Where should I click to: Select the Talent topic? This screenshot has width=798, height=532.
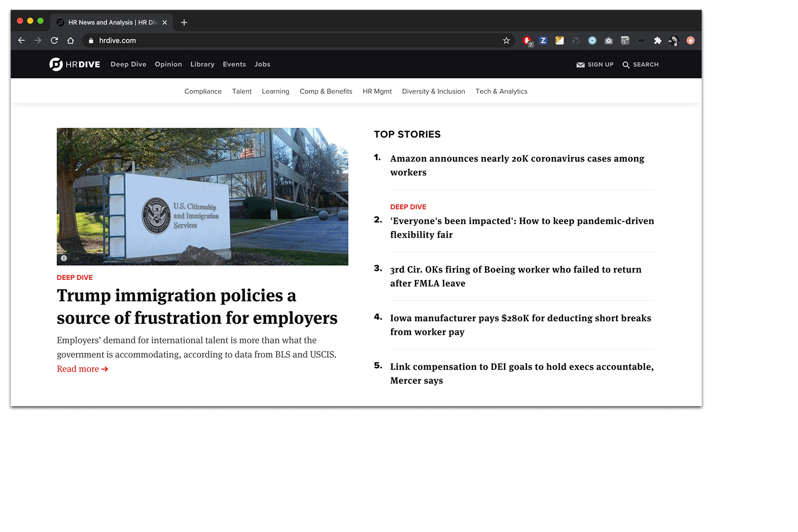click(x=242, y=92)
